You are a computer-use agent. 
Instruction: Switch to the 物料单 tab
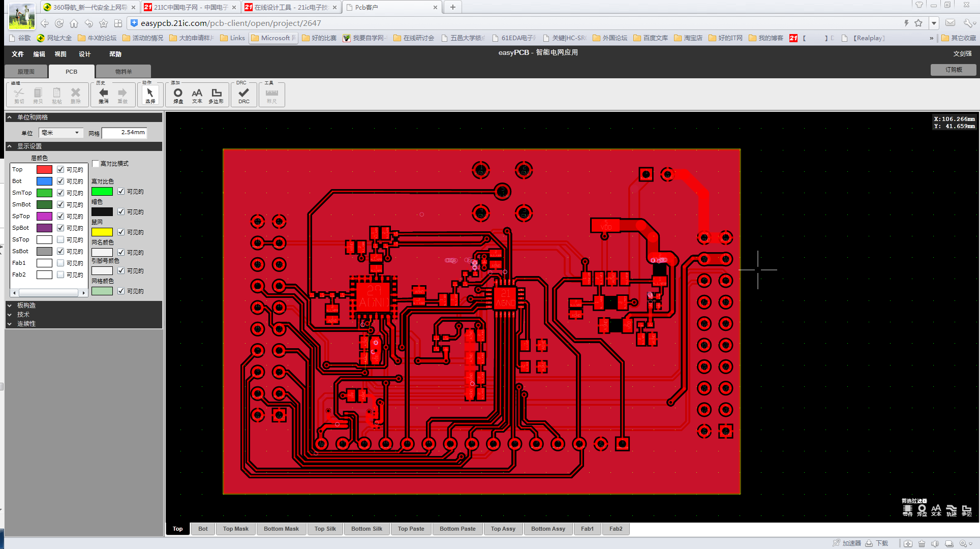[123, 72]
